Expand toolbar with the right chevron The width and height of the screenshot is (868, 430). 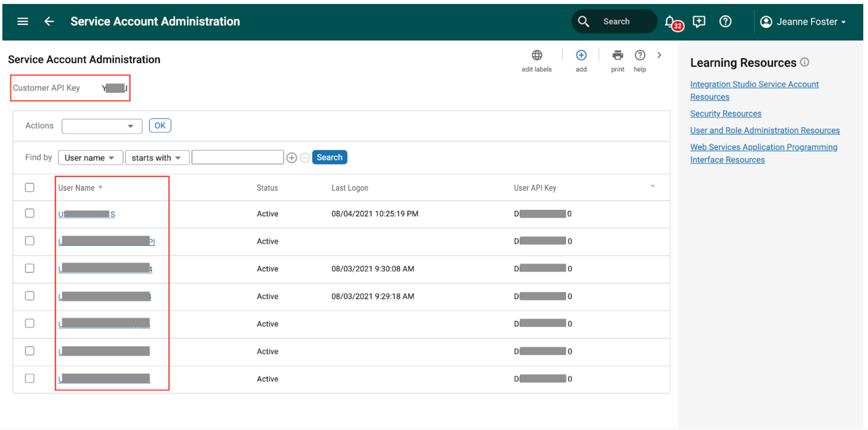tap(659, 55)
